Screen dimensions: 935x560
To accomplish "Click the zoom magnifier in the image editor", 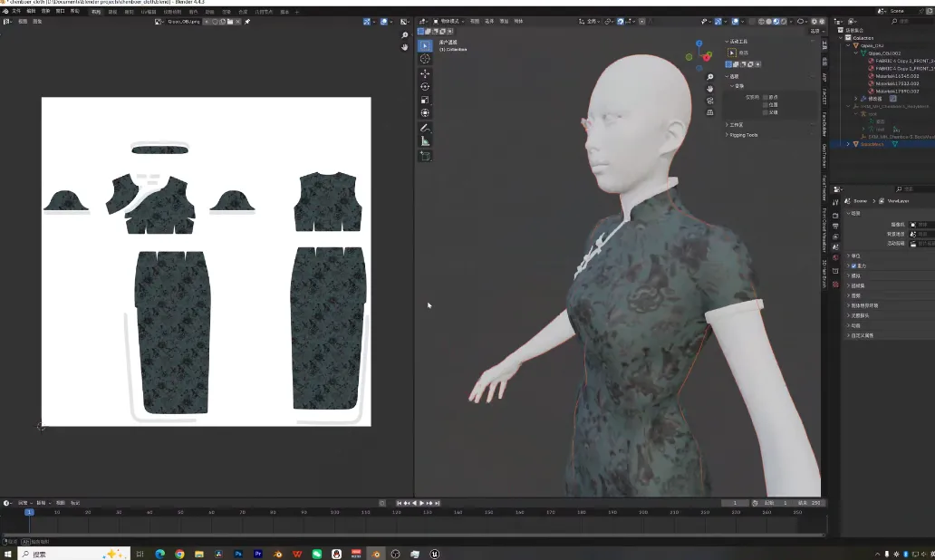I will click(405, 35).
